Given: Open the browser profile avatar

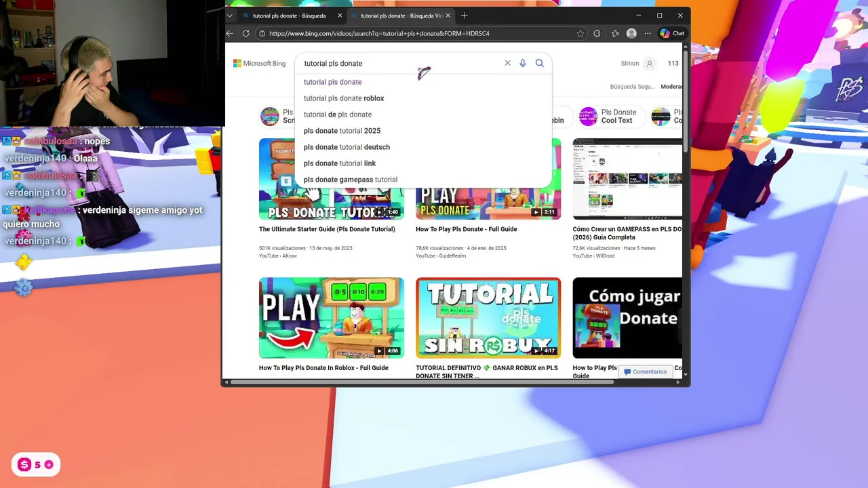Looking at the screenshot, I should [x=631, y=33].
